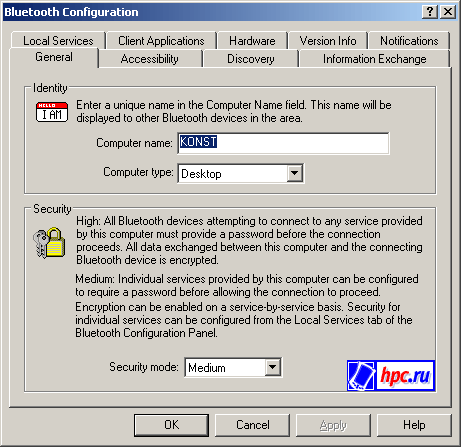Click the Cancel button
Screen dimensions: 461x447
click(x=253, y=425)
